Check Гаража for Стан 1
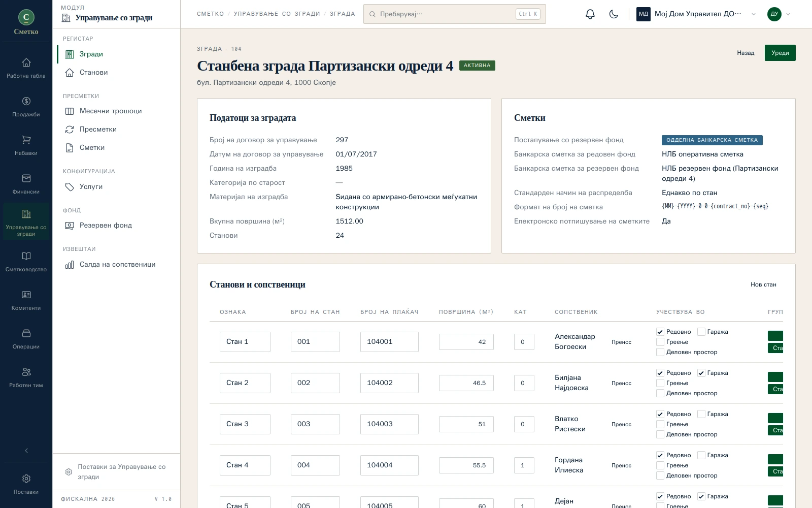Screen dimensions: 812x508 701,332
